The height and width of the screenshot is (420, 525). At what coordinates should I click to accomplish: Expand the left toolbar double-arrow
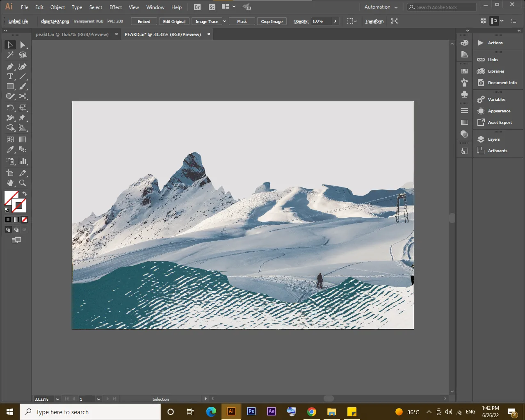pos(6,31)
